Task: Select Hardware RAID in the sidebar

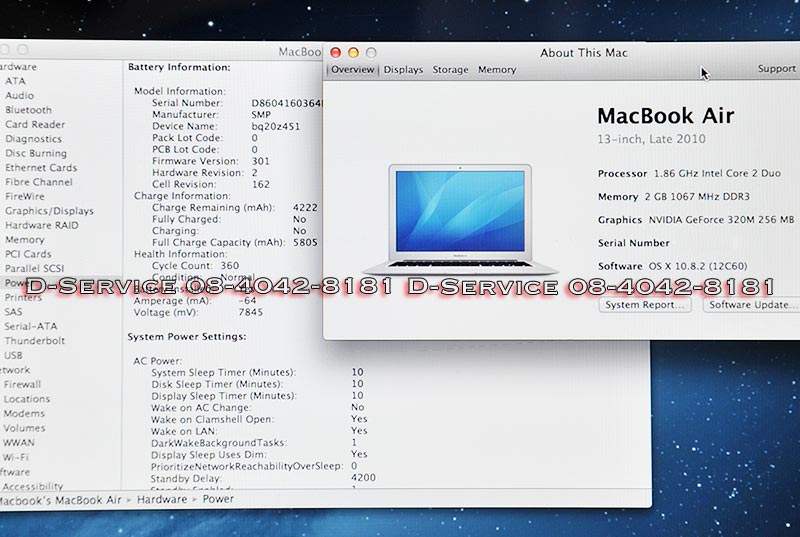Action: [41, 225]
